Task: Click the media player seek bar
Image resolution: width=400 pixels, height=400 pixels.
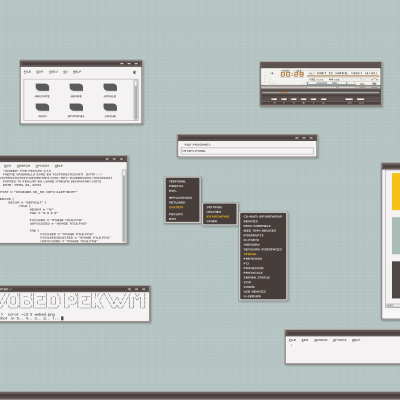Action: (320, 92)
